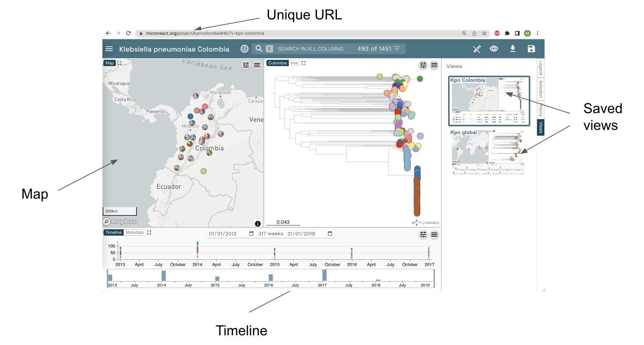Save the project with the floppy disk icon
644x345 pixels.
[531, 49]
